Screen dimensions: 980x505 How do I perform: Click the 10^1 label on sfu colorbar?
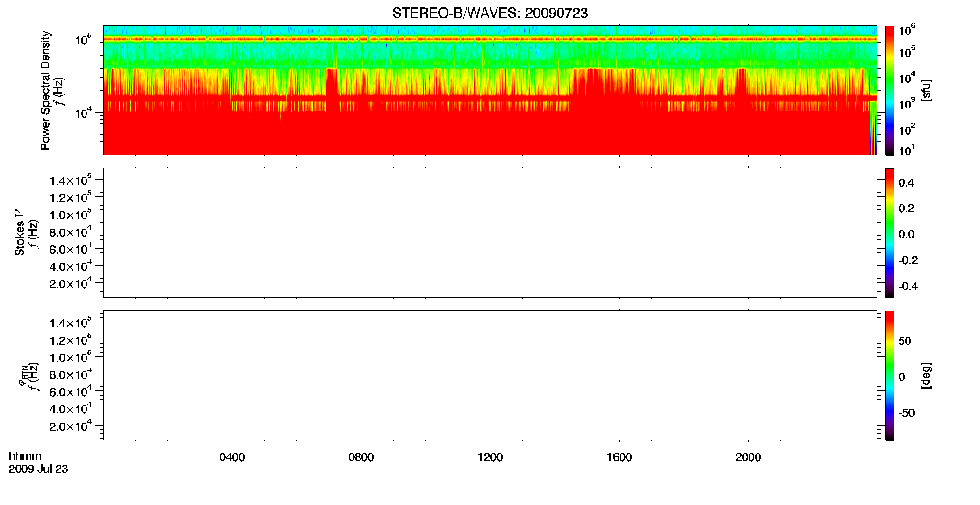point(906,150)
